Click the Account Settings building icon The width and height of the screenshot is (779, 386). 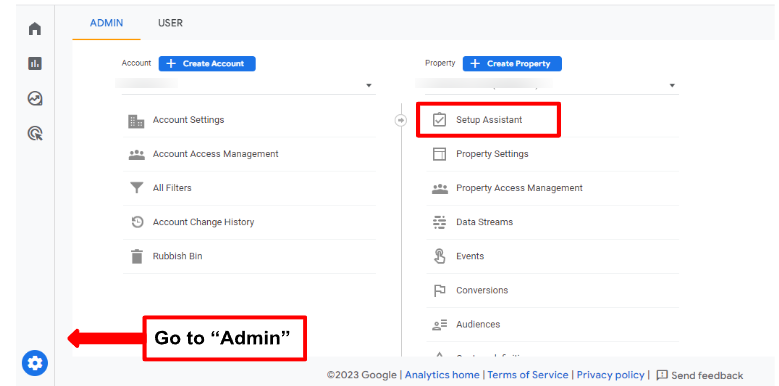[x=136, y=121]
